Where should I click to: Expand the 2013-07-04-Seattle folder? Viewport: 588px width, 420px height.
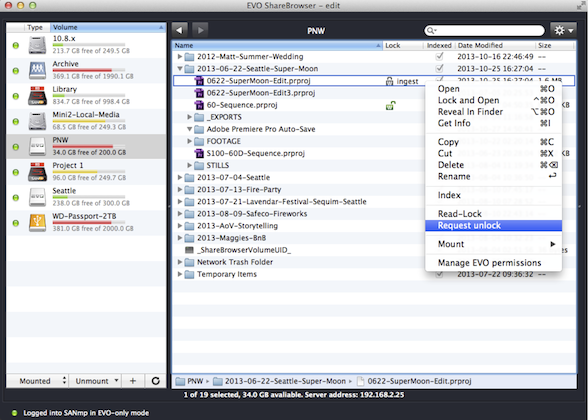(180, 177)
